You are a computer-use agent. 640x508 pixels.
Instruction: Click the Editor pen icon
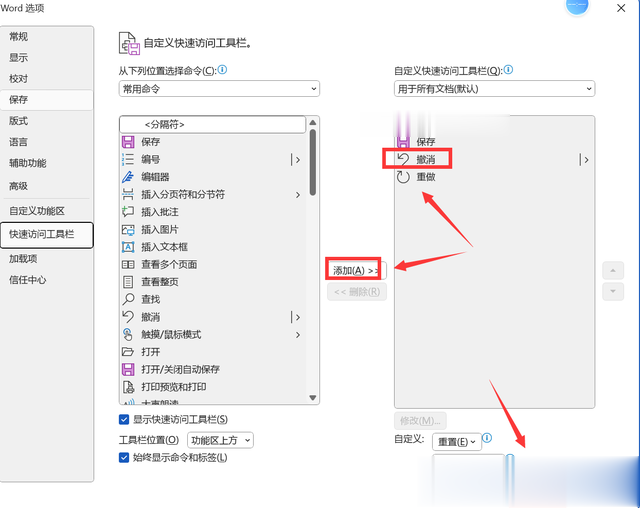pos(128,177)
